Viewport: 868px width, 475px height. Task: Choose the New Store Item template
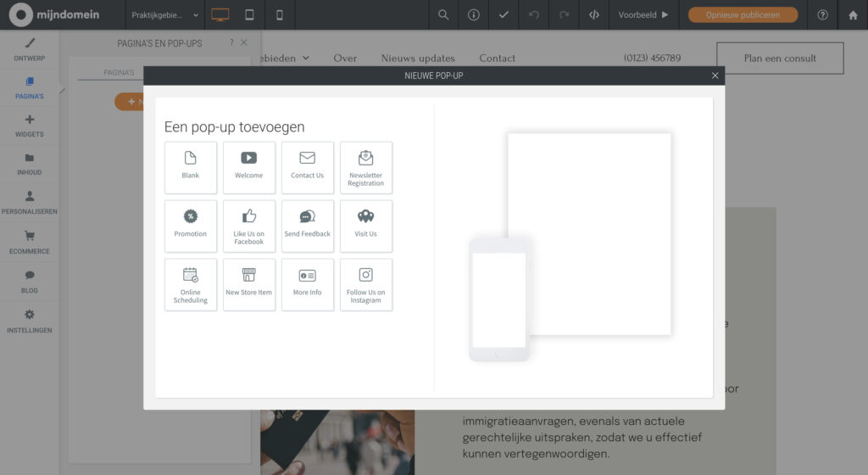pos(249,284)
